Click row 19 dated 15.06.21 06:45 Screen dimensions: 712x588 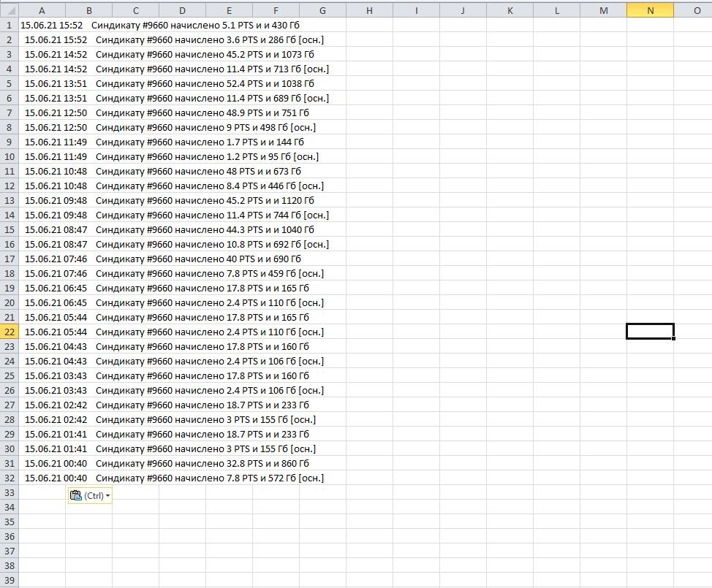[x=167, y=288]
